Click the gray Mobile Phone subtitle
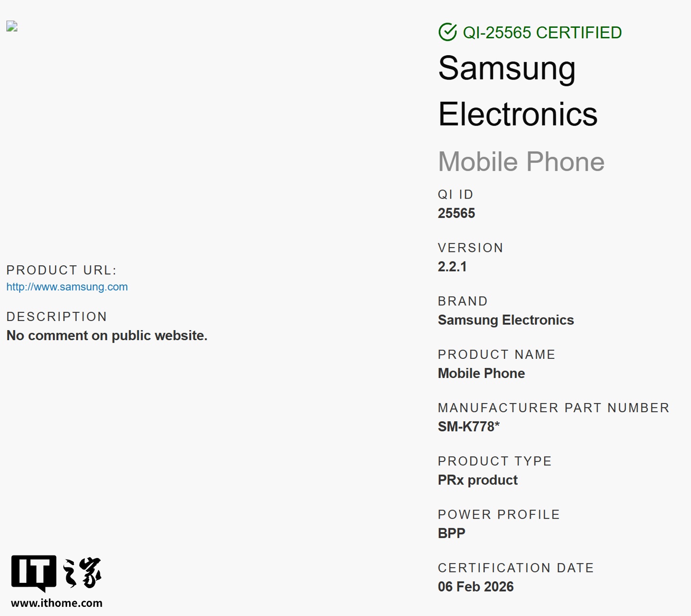Image resolution: width=691 pixels, height=616 pixels. pos(521,162)
